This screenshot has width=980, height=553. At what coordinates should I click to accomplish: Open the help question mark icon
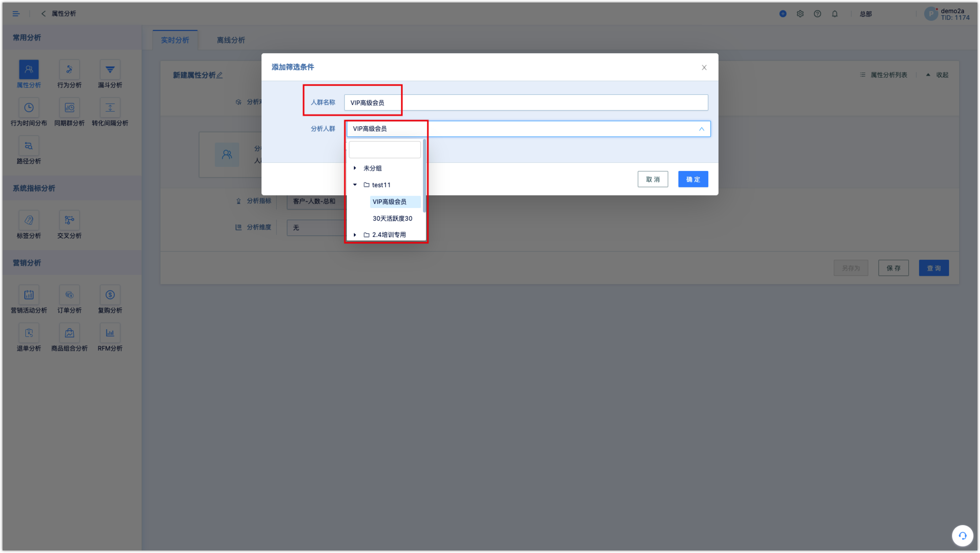coord(817,14)
